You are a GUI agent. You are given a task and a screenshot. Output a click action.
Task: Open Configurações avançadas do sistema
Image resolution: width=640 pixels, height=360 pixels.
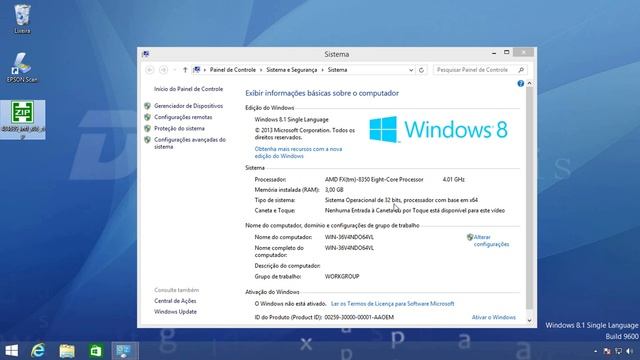tap(190, 143)
